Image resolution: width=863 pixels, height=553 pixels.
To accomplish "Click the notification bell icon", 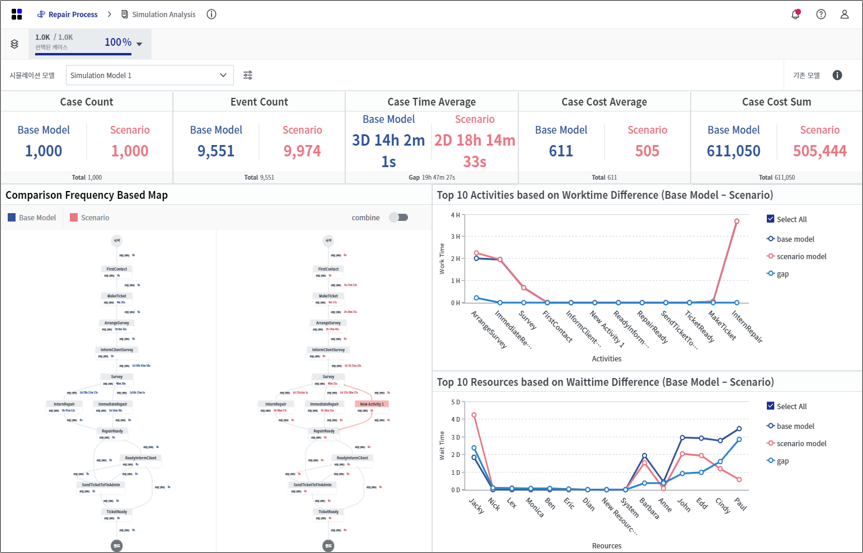I will [796, 15].
